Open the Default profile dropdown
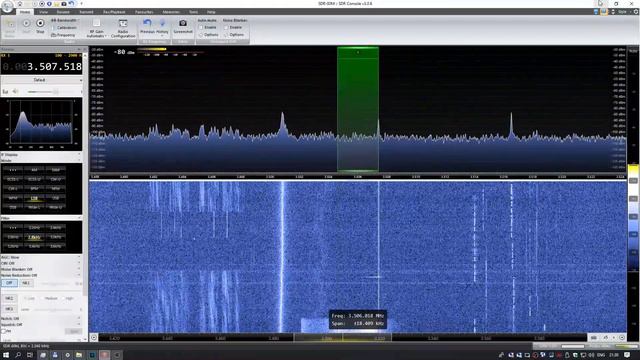The image size is (640, 360). [x=41, y=80]
